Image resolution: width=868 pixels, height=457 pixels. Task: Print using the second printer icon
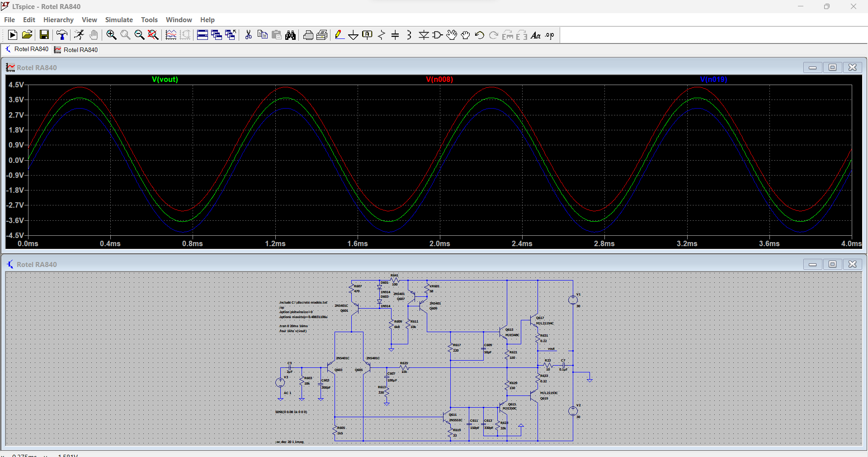coord(322,35)
